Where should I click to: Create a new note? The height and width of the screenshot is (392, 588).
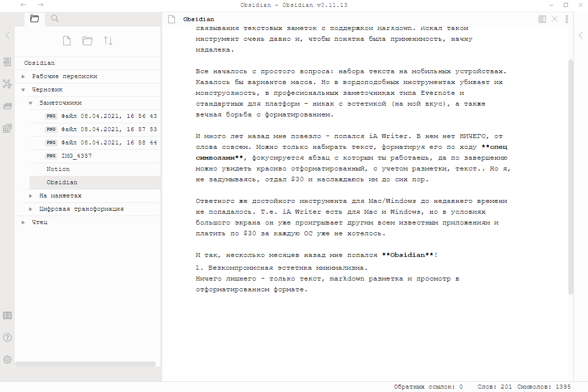click(67, 40)
